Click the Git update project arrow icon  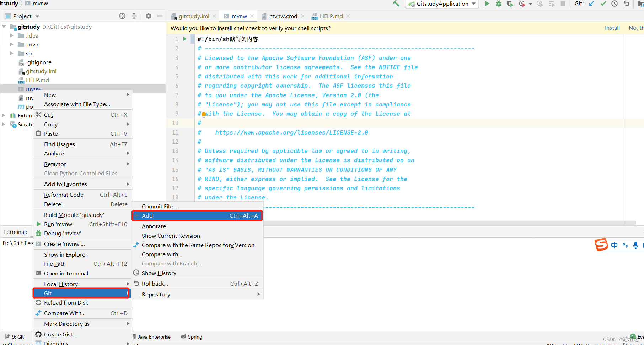click(591, 4)
